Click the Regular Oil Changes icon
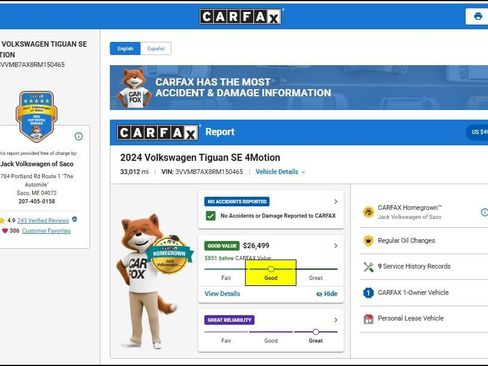 point(368,240)
